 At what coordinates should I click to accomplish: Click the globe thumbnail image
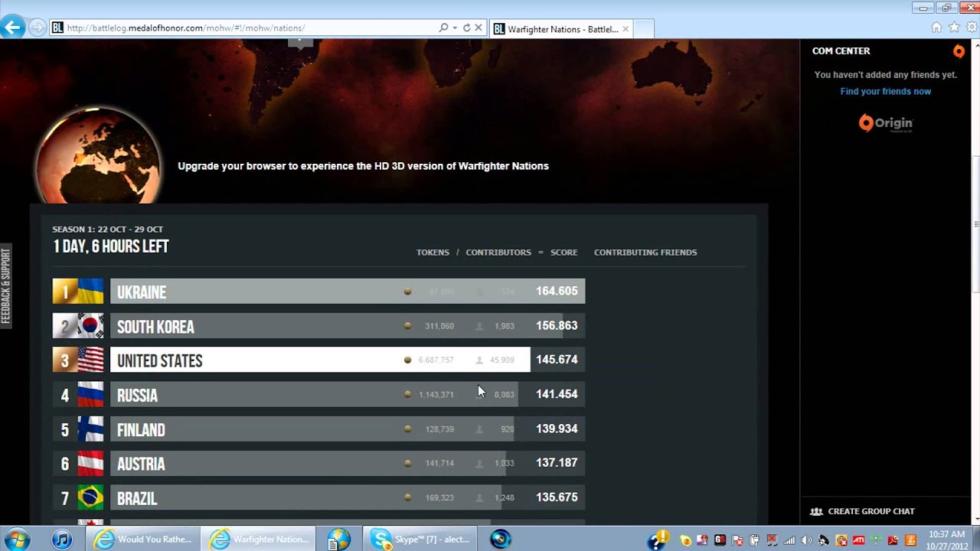pyautogui.click(x=98, y=155)
